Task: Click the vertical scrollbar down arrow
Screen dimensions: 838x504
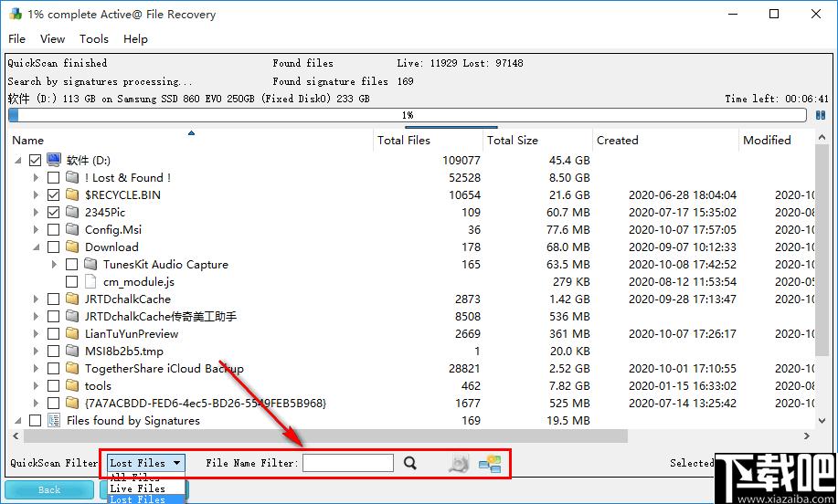Action: point(822,421)
